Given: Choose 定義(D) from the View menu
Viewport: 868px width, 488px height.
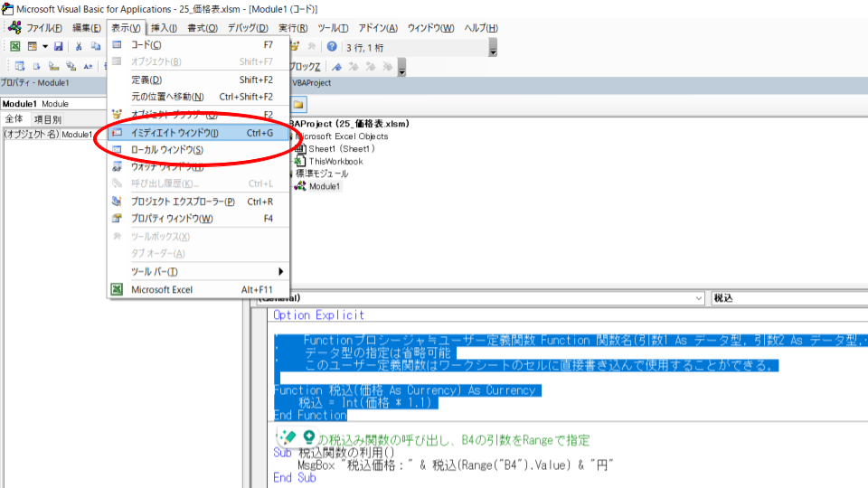Looking at the screenshot, I should pos(199,80).
